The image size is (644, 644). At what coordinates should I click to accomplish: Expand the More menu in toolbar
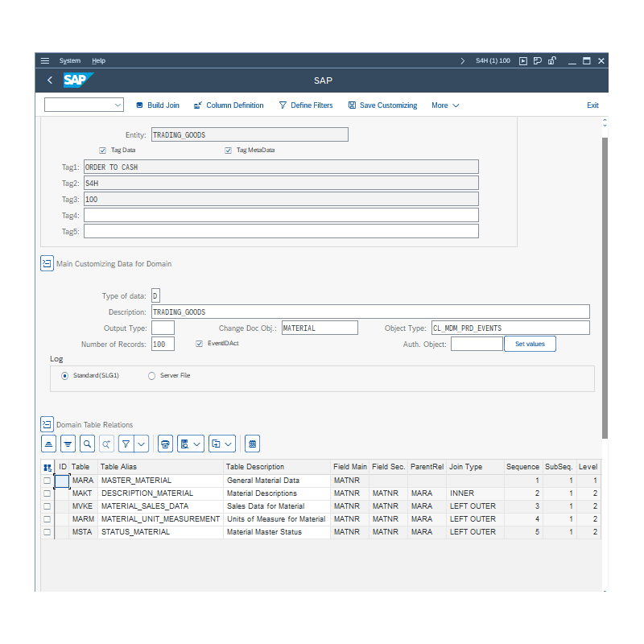pos(445,105)
